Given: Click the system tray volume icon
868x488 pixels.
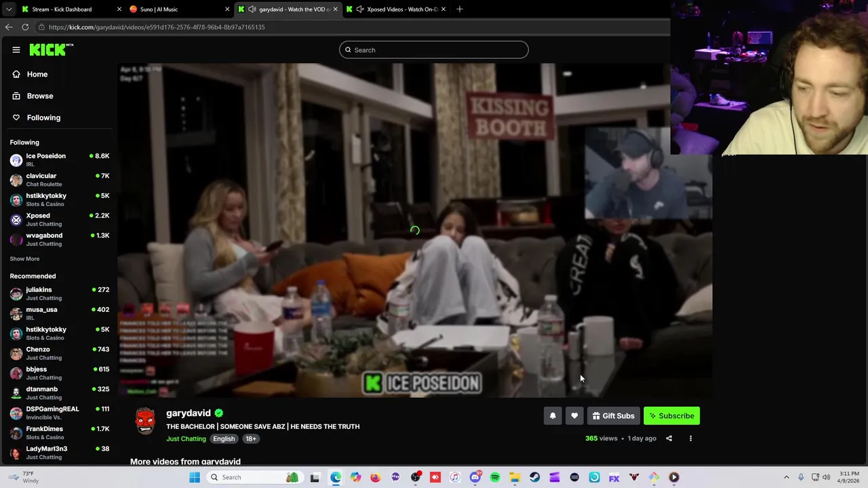Looking at the screenshot, I should 827,477.
